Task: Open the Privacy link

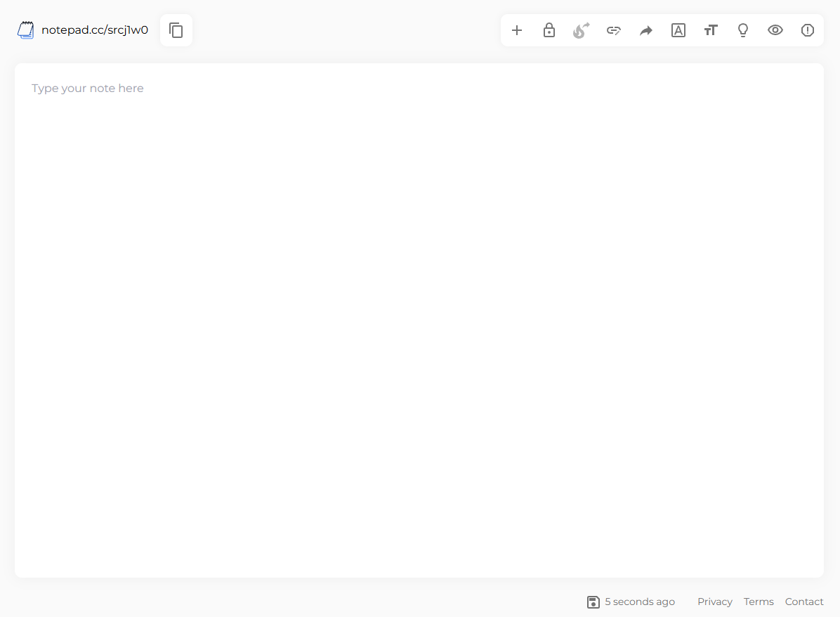Action: [715, 602]
